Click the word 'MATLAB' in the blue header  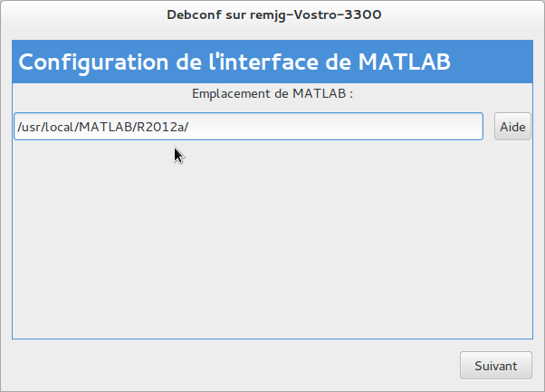click(x=403, y=62)
